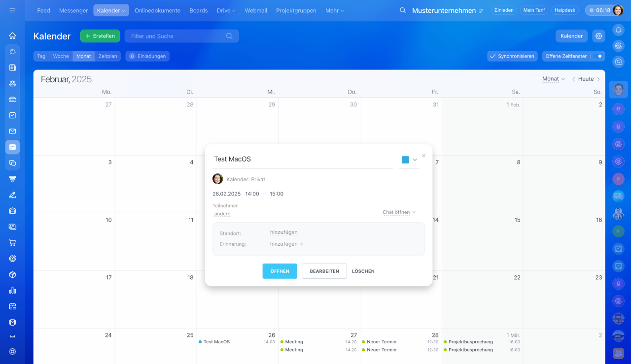The image size is (631, 364).
Task: Open the target goal icon in left sidebar
Action: click(12, 259)
